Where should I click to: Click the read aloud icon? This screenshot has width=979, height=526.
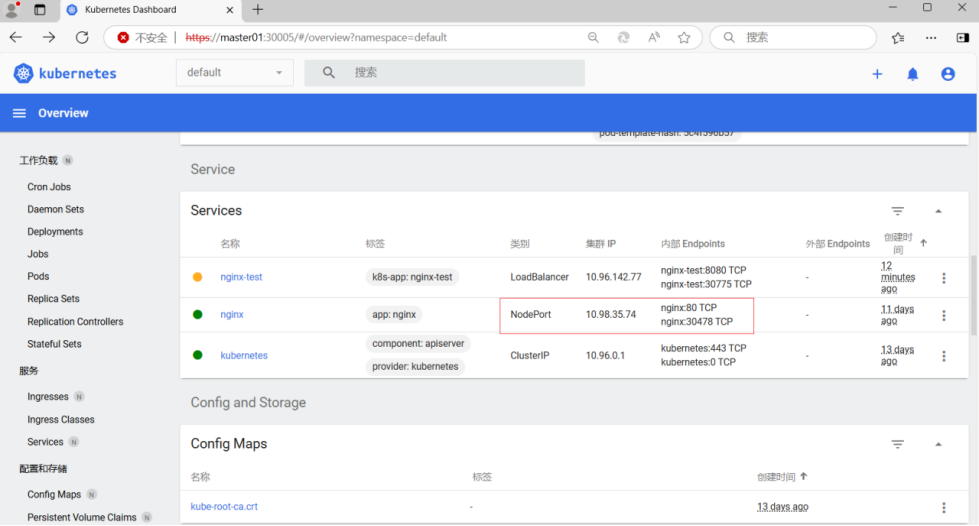654,37
